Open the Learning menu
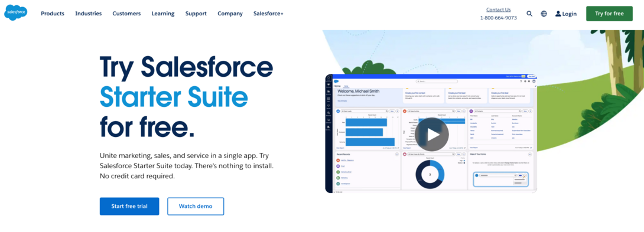The width and height of the screenshot is (644, 232). click(163, 14)
